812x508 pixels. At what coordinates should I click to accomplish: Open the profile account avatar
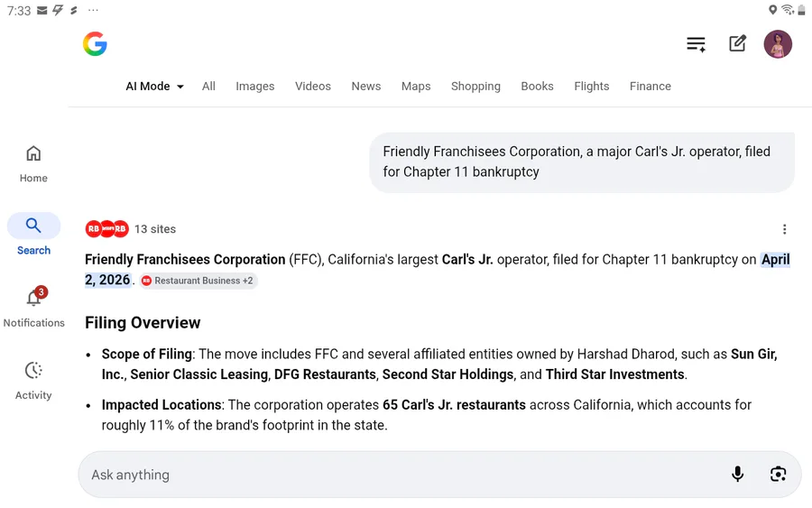(x=778, y=44)
